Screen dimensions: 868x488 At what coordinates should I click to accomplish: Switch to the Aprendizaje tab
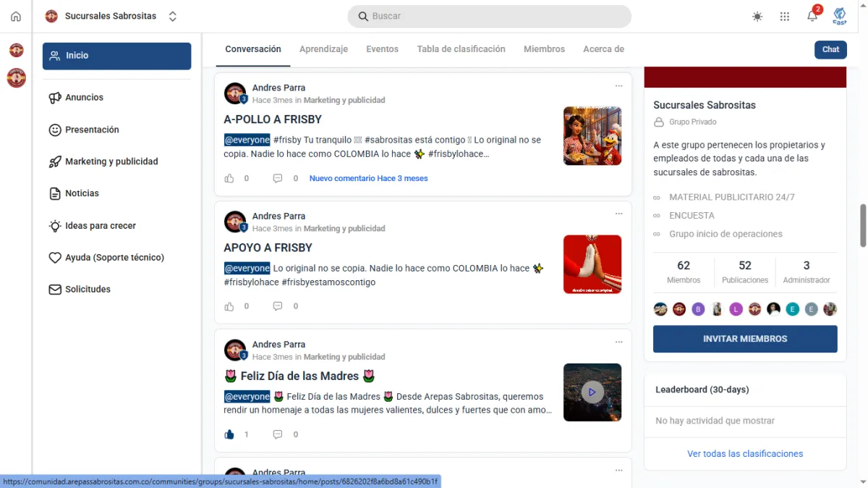point(323,49)
